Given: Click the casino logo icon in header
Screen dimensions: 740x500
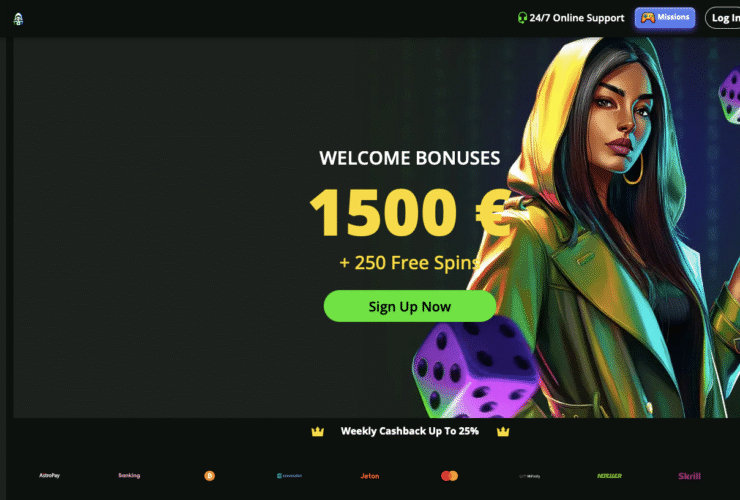Looking at the screenshot, I should point(18,19).
